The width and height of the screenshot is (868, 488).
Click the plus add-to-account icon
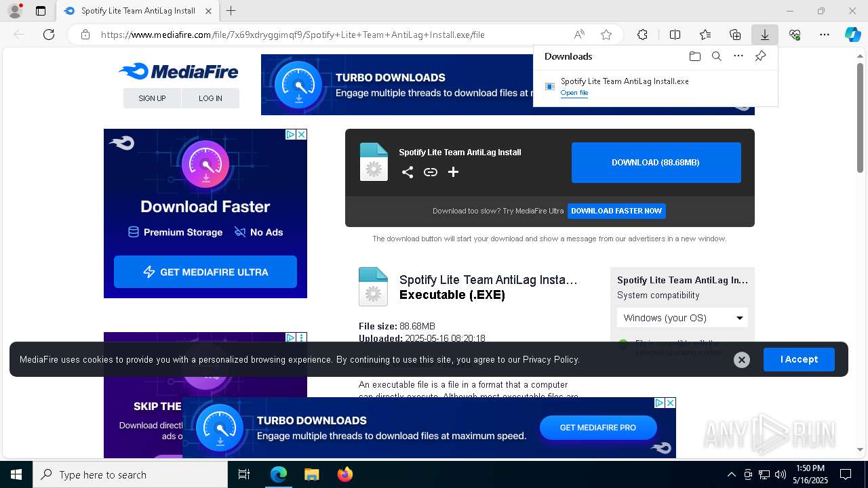(453, 172)
